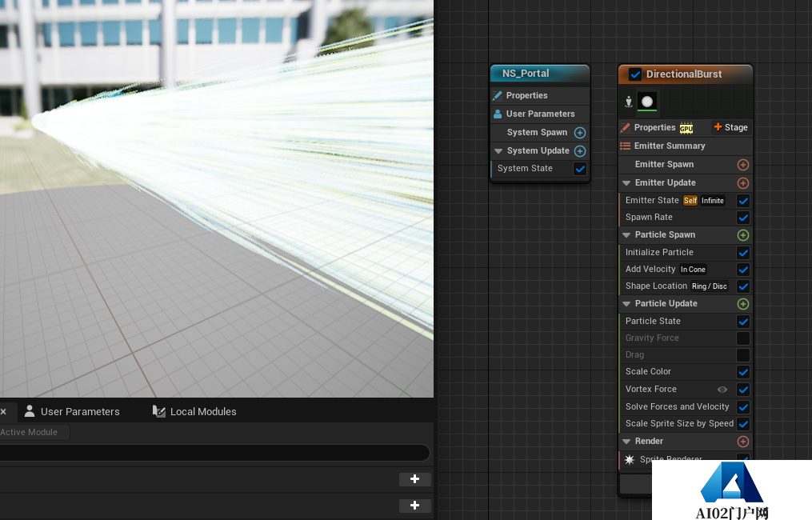Click the GPU sim target icon

click(686, 128)
